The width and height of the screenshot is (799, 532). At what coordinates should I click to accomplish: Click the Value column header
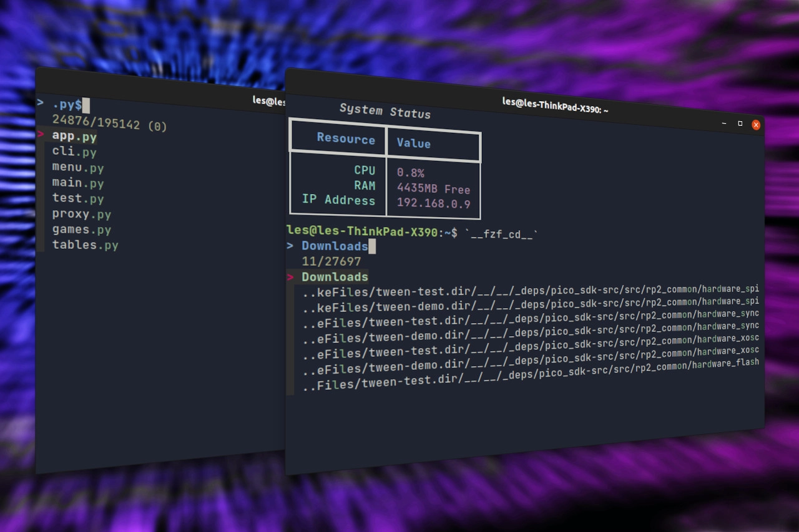tap(414, 143)
